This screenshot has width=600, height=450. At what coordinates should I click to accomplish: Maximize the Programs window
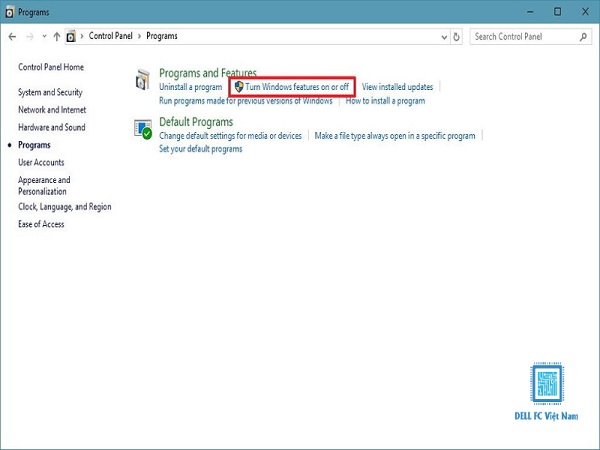(x=558, y=12)
